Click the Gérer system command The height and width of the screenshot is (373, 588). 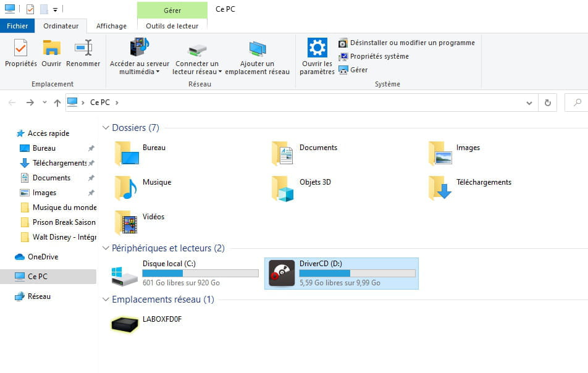(x=353, y=70)
